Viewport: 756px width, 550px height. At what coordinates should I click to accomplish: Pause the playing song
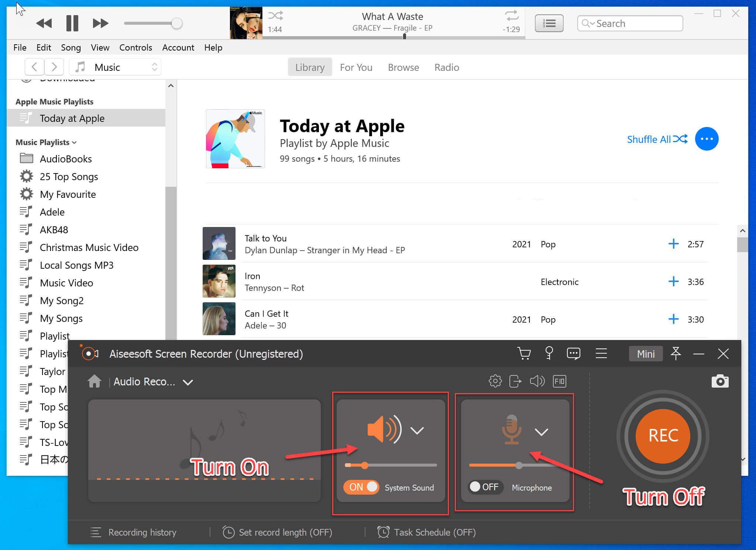pyautogui.click(x=72, y=23)
